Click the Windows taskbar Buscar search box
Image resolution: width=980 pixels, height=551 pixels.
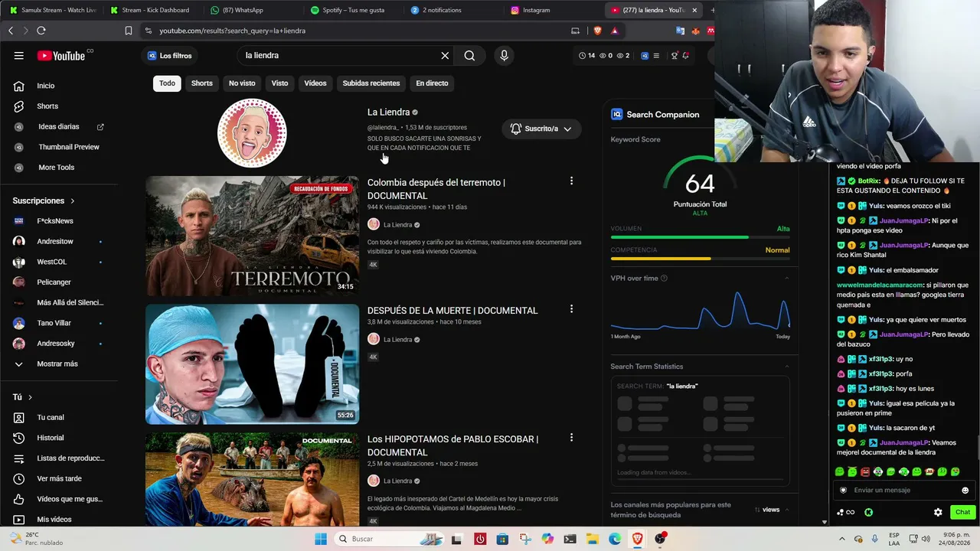pyautogui.click(x=388, y=539)
